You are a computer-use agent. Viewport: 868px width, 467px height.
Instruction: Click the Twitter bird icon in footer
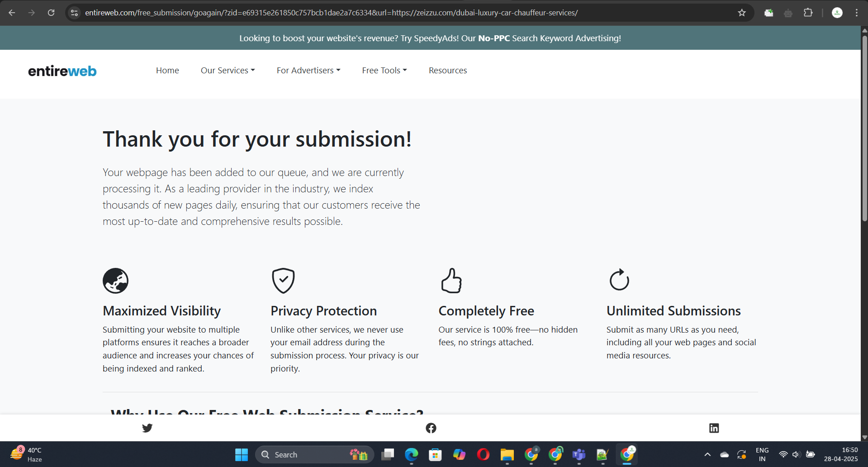coord(147,428)
